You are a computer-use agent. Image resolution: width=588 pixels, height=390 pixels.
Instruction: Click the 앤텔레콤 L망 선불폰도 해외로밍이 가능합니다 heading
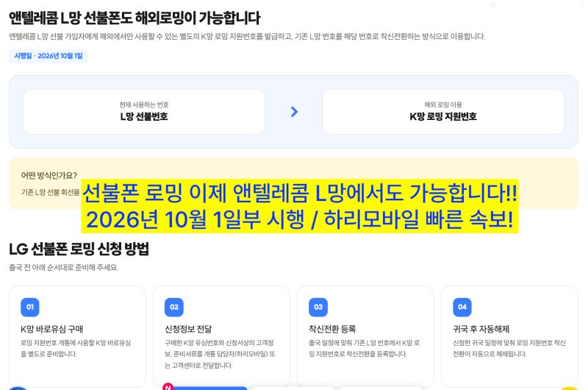click(135, 18)
